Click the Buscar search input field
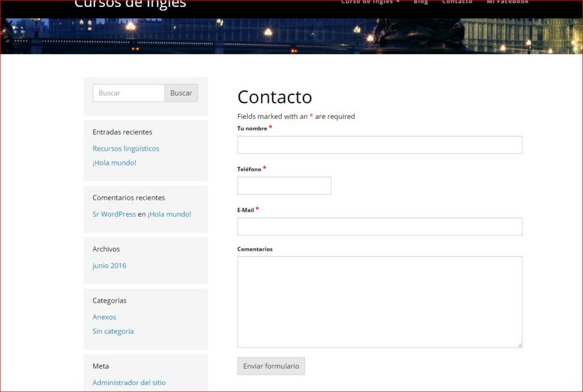 pos(129,93)
